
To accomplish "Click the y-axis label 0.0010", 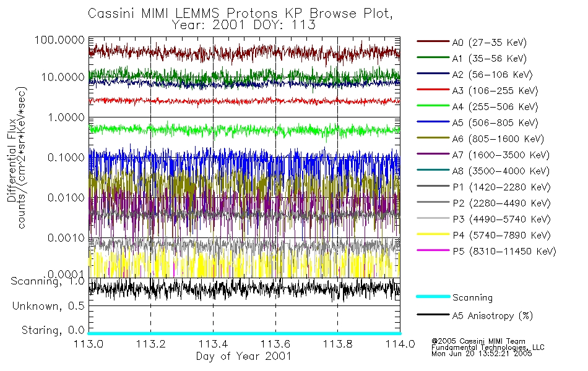I will pos(66,237).
